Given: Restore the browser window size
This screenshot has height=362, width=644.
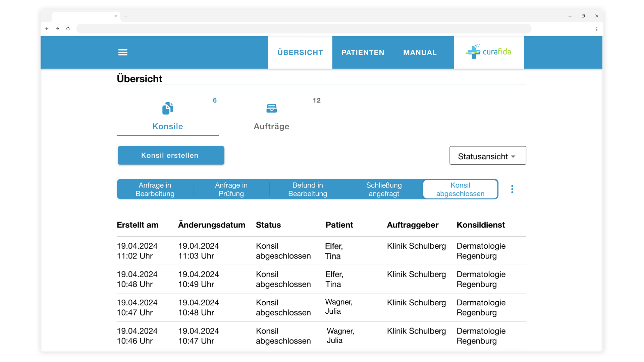Looking at the screenshot, I should pyautogui.click(x=583, y=16).
